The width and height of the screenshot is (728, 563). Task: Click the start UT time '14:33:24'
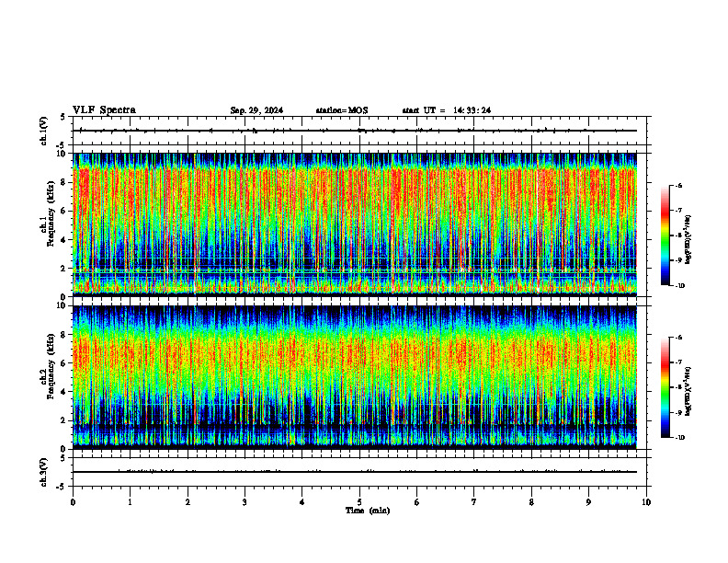[472, 110]
